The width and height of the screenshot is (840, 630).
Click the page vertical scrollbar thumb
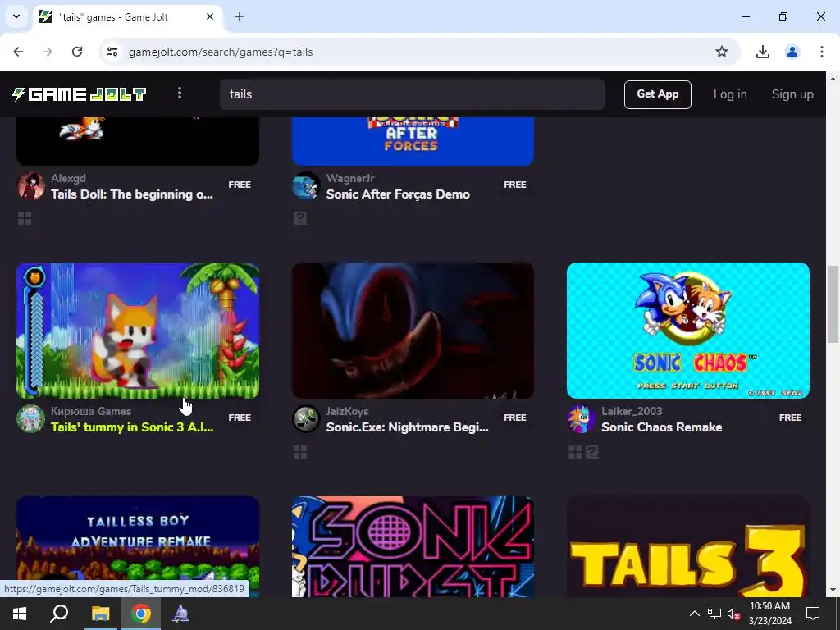coord(833,304)
